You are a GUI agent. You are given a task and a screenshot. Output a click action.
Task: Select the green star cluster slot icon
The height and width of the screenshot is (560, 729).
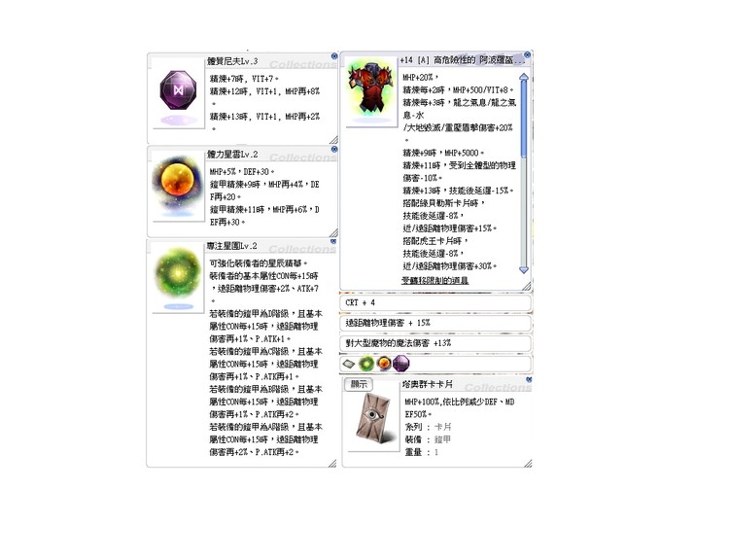tap(366, 364)
